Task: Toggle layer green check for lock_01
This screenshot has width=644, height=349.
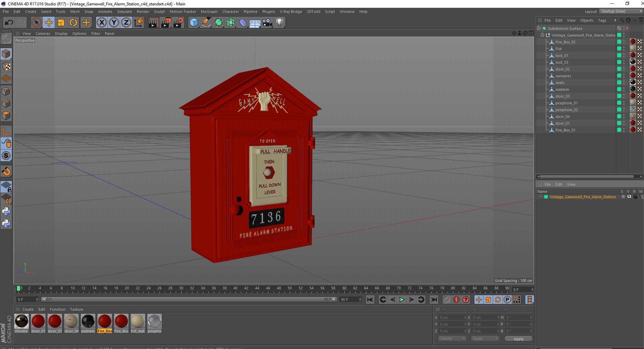Action: tap(619, 56)
